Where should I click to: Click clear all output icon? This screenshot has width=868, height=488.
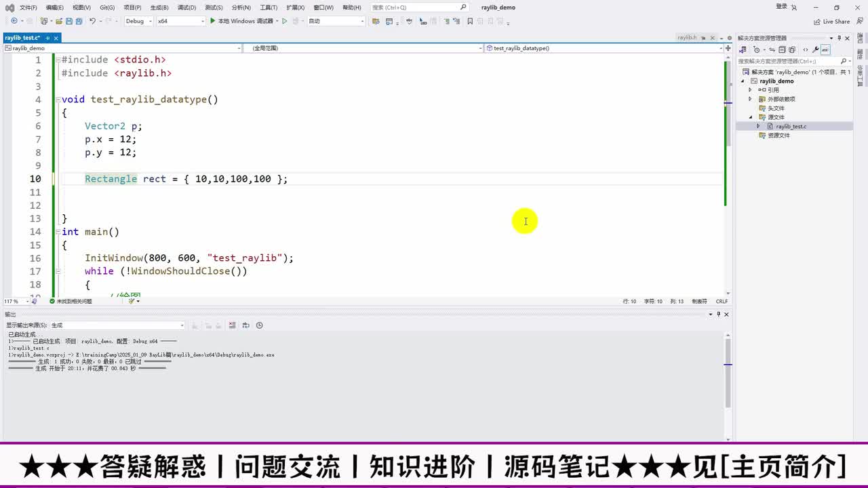coord(233,325)
